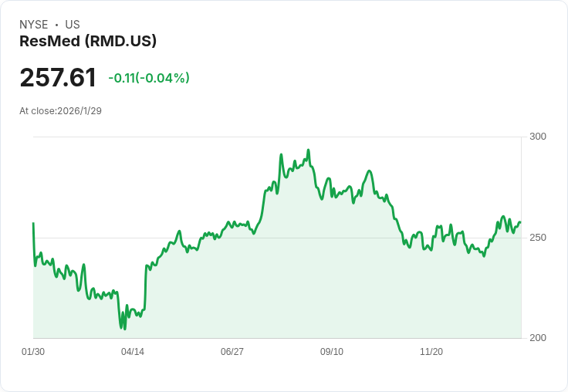Viewport: 568px width, 392px height.
Task: Select the current price 257.61
Action: pyautogui.click(x=58, y=78)
